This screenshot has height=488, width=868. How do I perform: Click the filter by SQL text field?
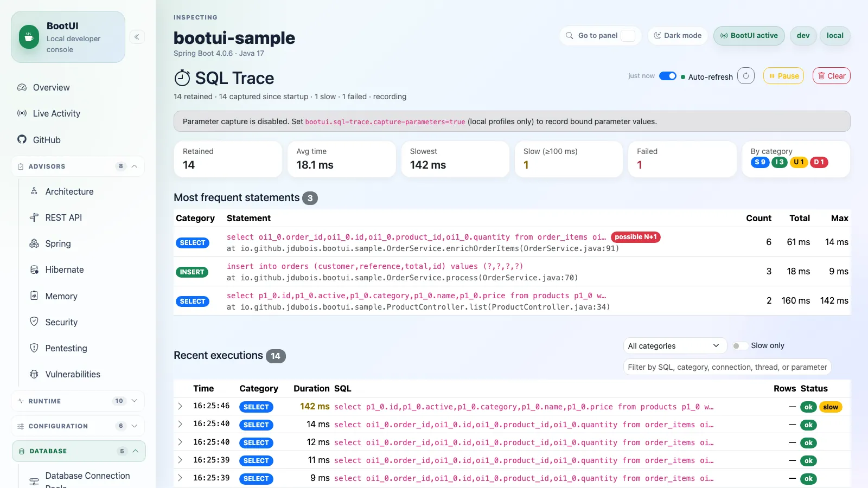(727, 367)
